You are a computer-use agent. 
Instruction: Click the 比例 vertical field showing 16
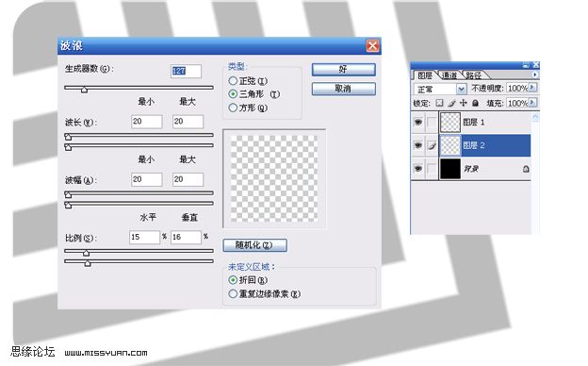pyautogui.click(x=186, y=238)
